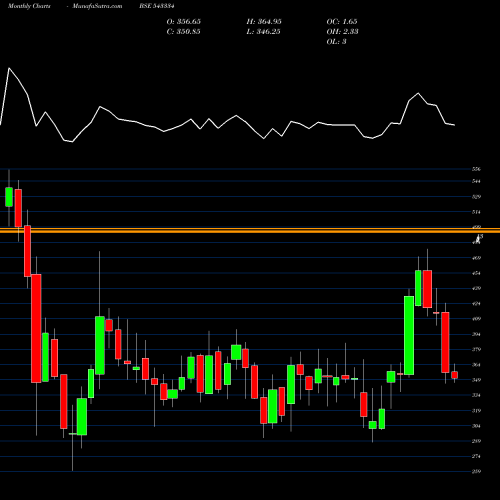Click the OC: 1.65 reading
The height and width of the screenshot is (500, 500).
342,22
